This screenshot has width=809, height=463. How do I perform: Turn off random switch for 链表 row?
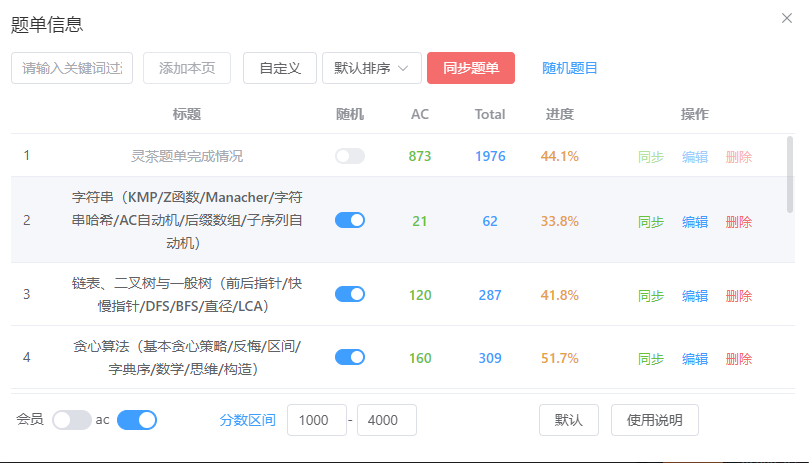(350, 294)
